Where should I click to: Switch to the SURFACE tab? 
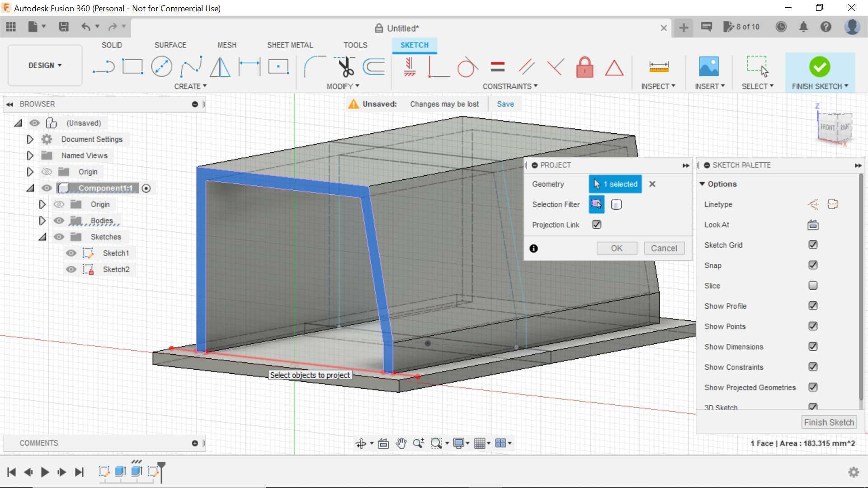tap(170, 45)
